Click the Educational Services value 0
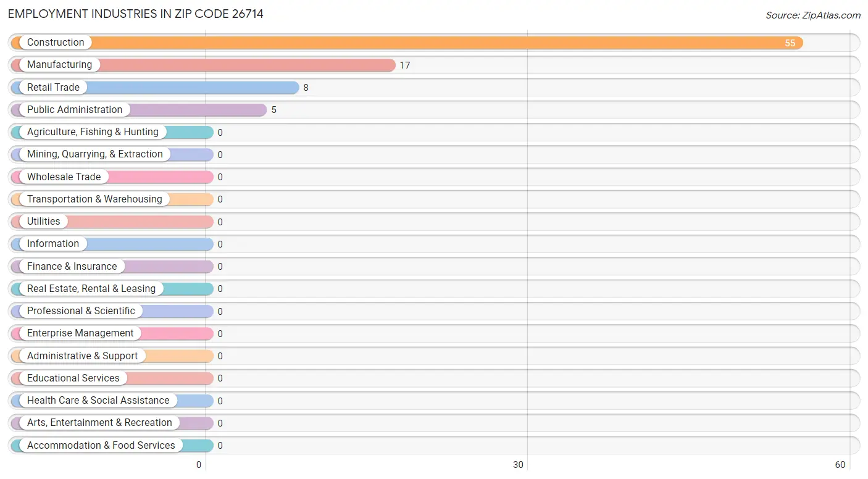The height and width of the screenshot is (479, 868). pyautogui.click(x=220, y=378)
